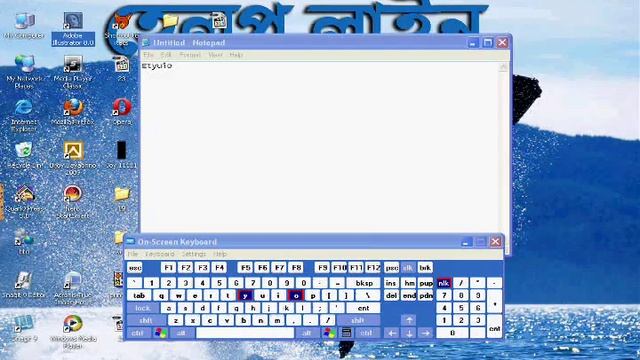Open the Recycle Bin icon
Viewport: 640px width, 360px height.
pos(24,155)
